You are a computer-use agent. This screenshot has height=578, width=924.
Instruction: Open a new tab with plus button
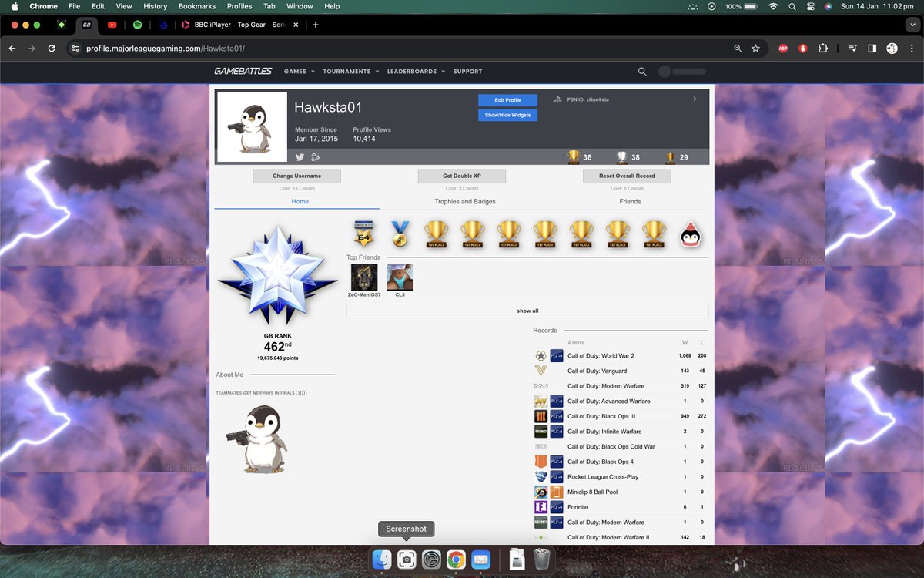point(316,25)
